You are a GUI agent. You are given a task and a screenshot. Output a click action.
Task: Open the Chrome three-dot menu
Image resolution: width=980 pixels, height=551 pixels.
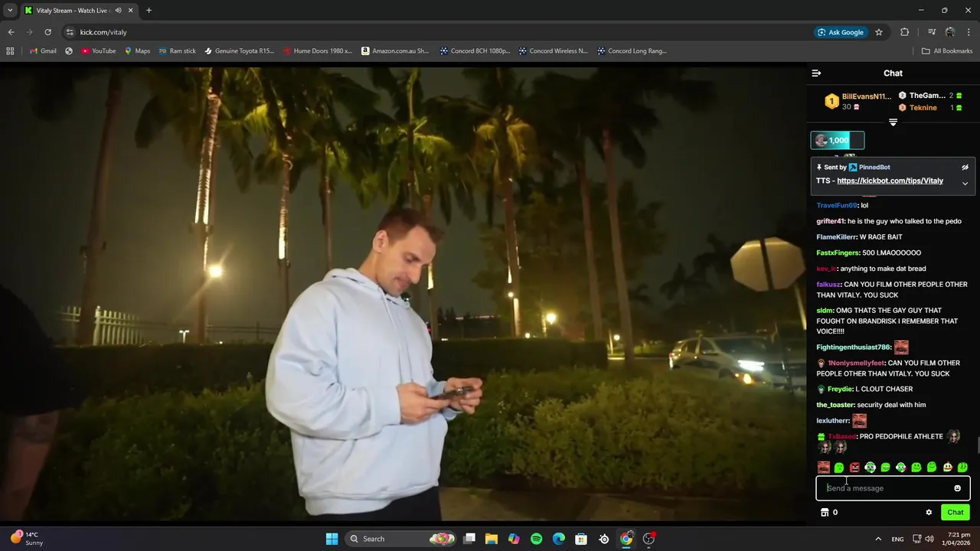point(969,32)
